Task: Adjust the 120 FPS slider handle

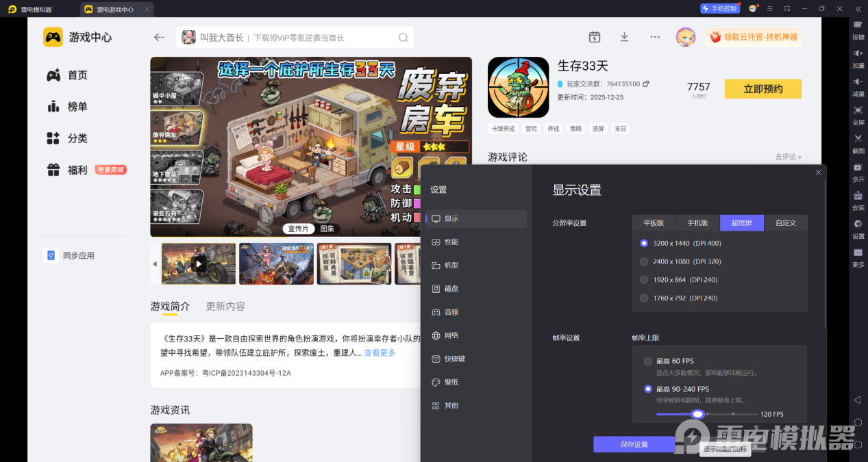Action: (697, 414)
